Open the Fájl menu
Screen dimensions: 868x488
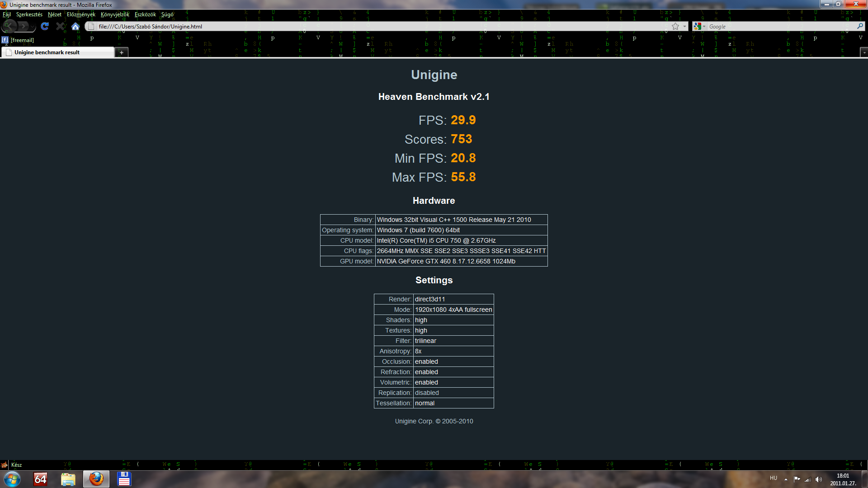click(7, 14)
